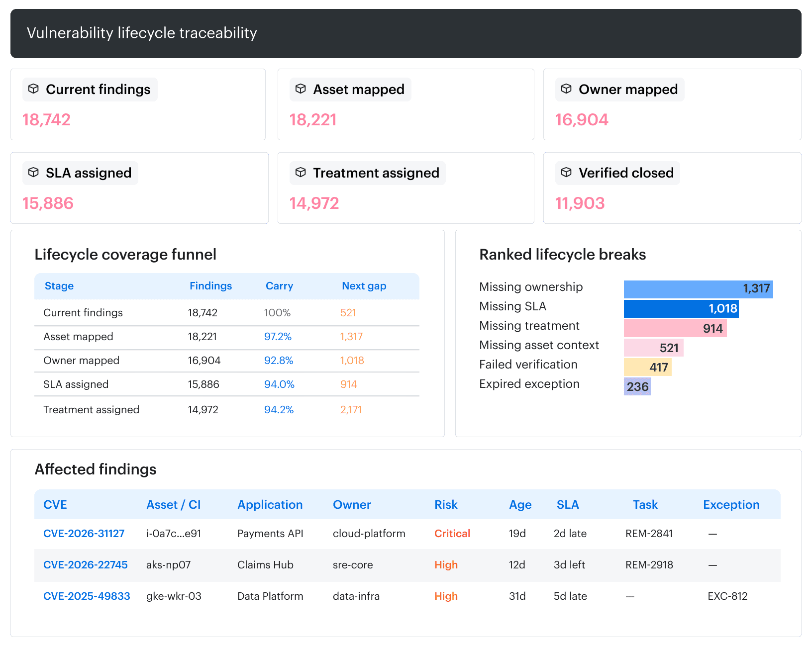Click the 2d late SLA cell
812x646 pixels.
tap(570, 534)
